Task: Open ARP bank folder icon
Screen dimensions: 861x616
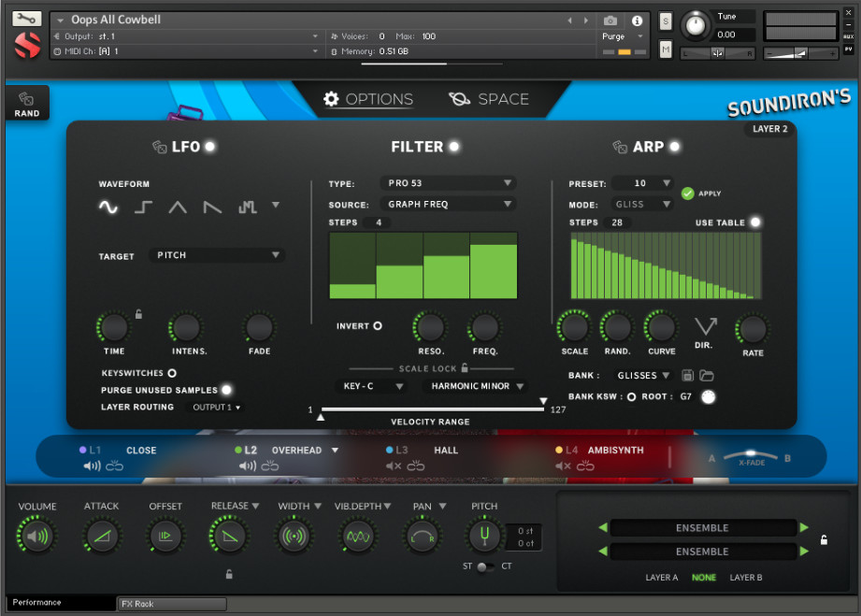Action: coord(707,376)
